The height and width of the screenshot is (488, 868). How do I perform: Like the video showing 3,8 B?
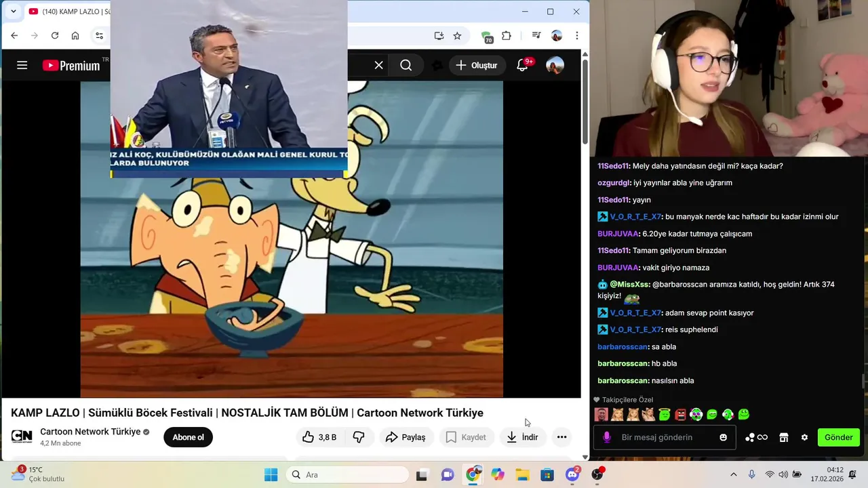coord(319,437)
